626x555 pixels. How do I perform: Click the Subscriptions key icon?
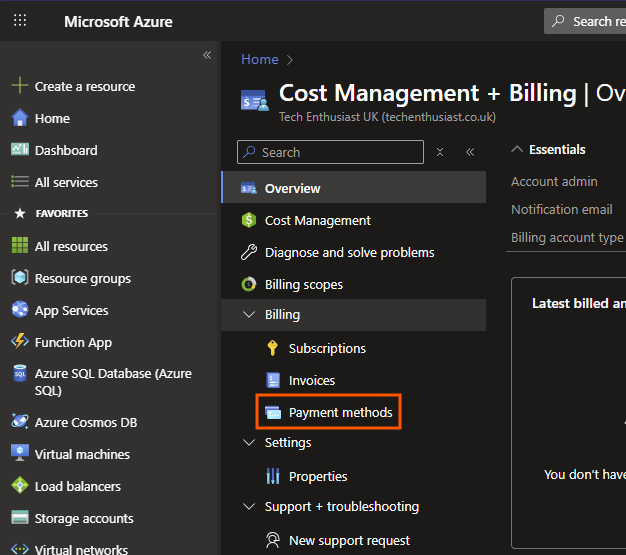coord(273,348)
